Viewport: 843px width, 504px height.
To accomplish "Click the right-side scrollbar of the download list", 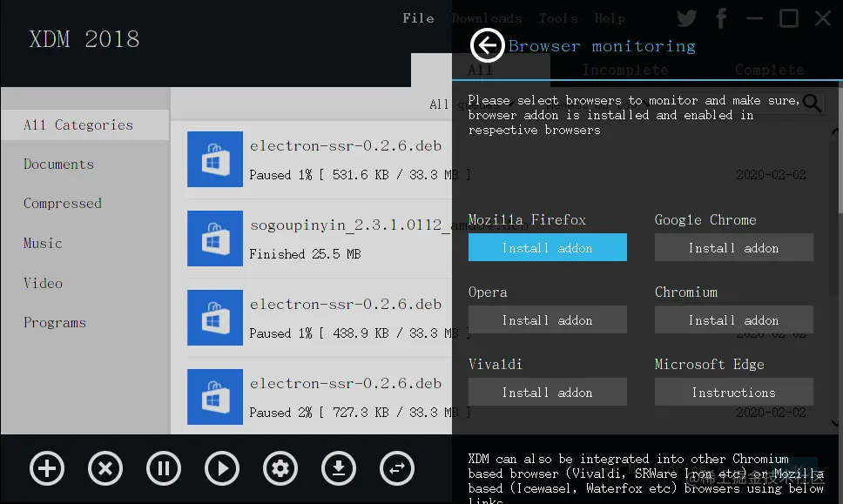I will [x=838, y=261].
